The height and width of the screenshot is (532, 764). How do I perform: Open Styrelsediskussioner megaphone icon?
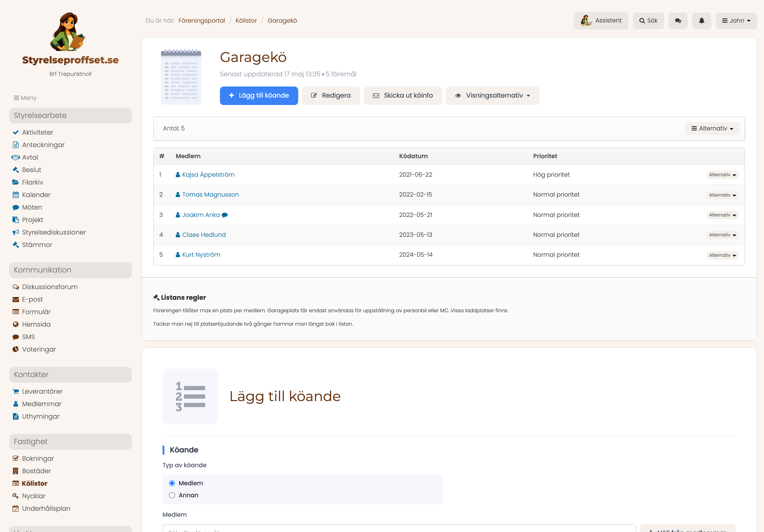click(x=16, y=232)
